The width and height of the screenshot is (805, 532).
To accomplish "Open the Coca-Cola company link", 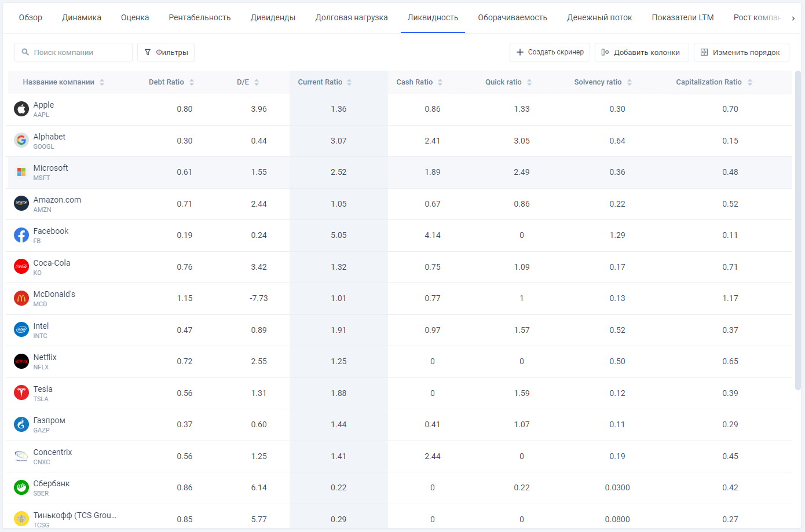I will [52, 263].
